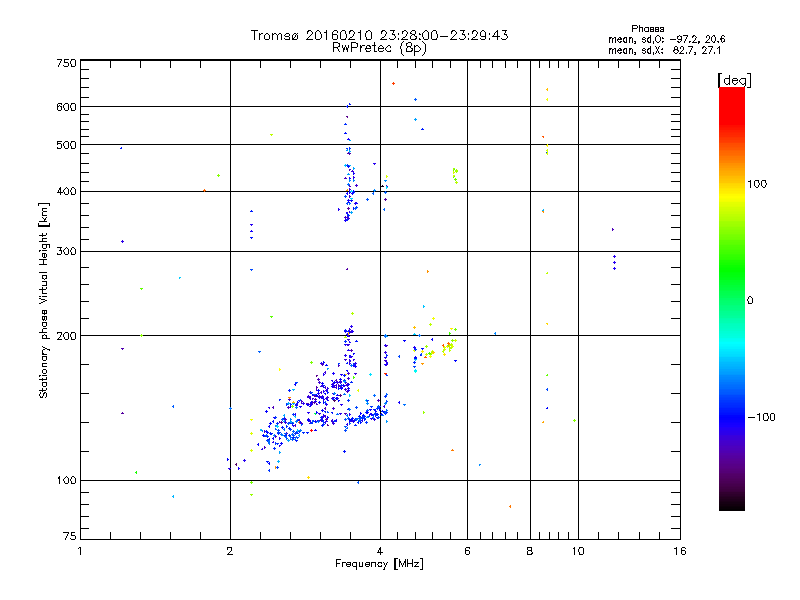Click the x-axis tick label '16'
The height and width of the screenshot is (600, 800).
680,551
